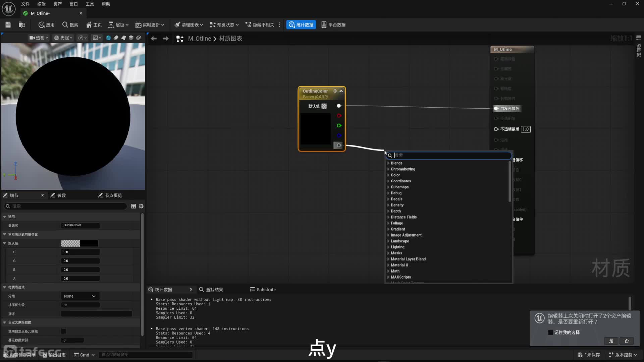Screen dimensions: 644x362
Task: Click the graph back navigation arrow
Action: 154,39
